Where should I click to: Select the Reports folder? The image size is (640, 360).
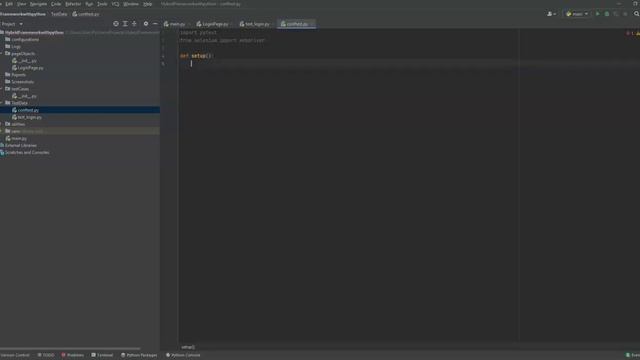point(18,75)
